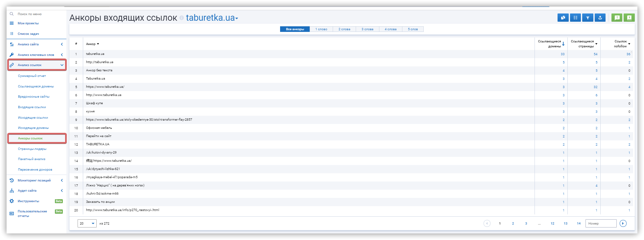644x240 pixels.
Task: Click the Офисная мебель anchor row text
Action: [99, 128]
